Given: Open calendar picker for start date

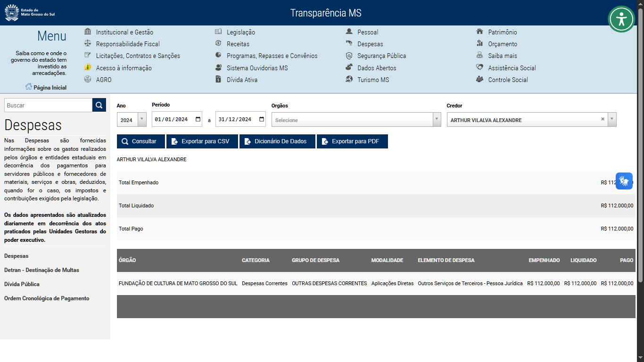Looking at the screenshot, I should coord(198,119).
